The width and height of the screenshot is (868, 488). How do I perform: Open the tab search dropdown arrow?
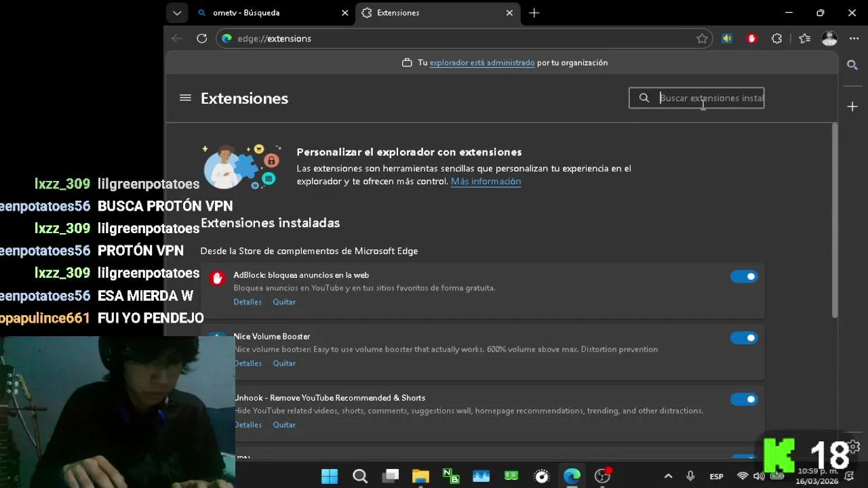(177, 13)
